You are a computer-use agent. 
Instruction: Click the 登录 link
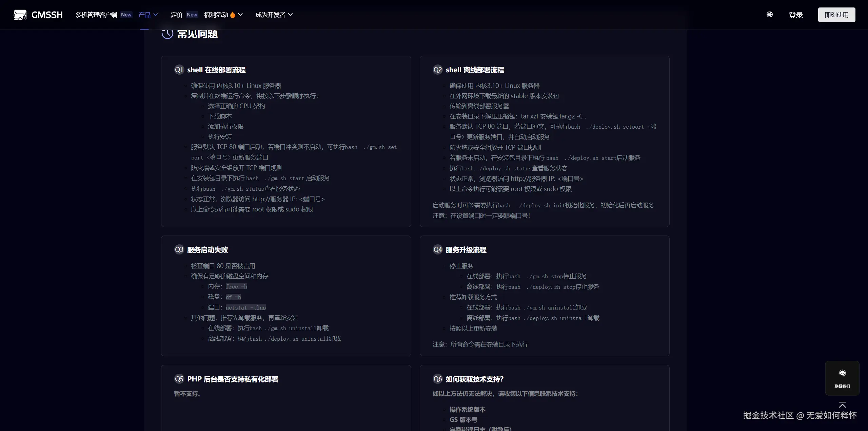coord(795,15)
